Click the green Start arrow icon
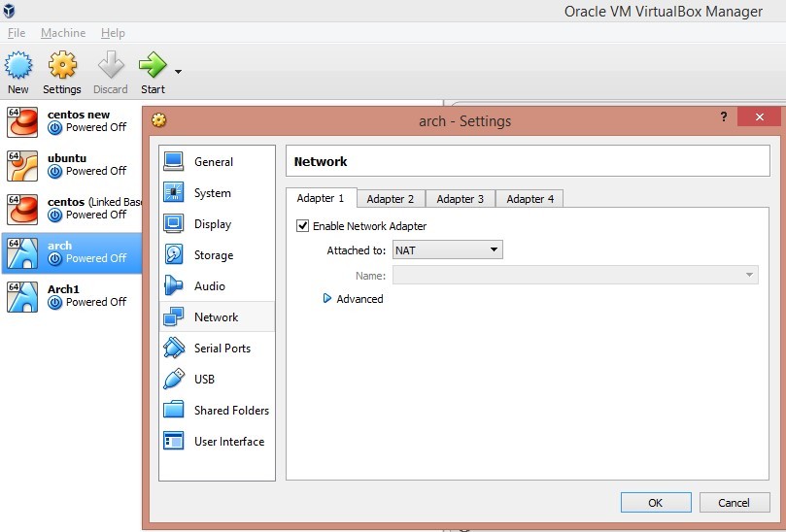 (x=153, y=65)
